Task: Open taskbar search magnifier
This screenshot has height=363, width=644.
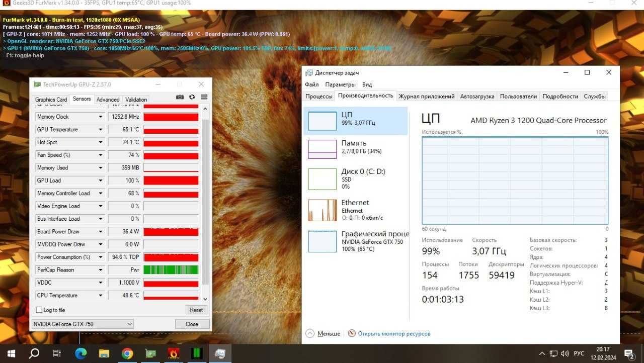Action: pos(34,353)
